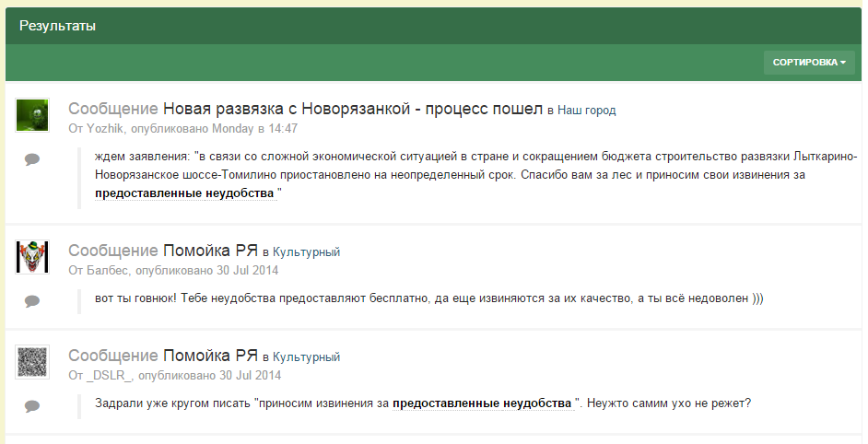Click the post text starting вот ты говнюк
Image resolution: width=868 pixels, height=444 pixels.
point(429,299)
